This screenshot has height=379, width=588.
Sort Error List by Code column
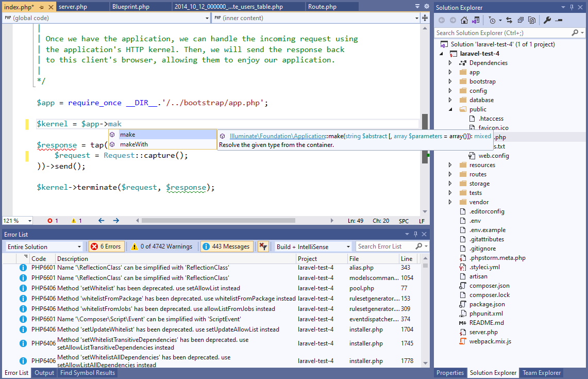coord(39,258)
